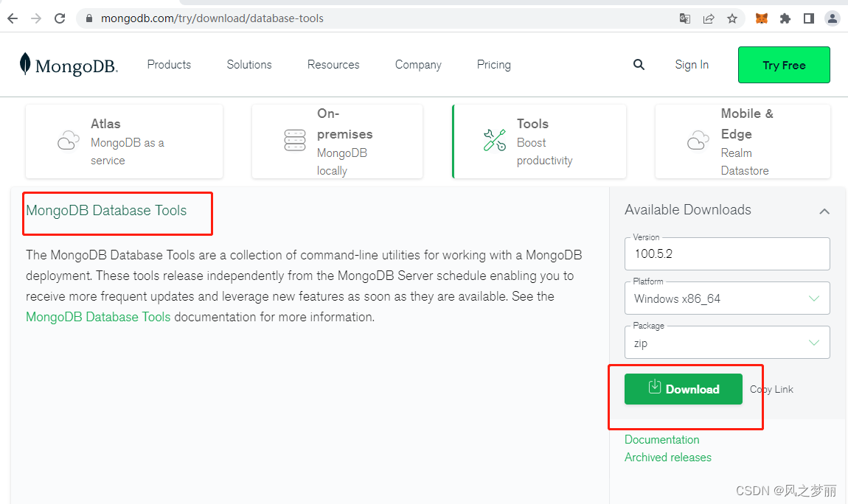Click the Atlas cloud icon
The image size is (848, 504).
[x=68, y=141]
